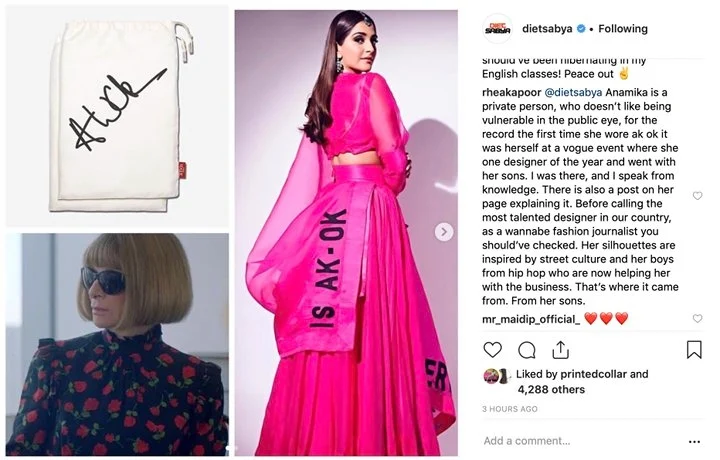
Task: Click the liker avatars thumbnail
Action: coord(497,376)
